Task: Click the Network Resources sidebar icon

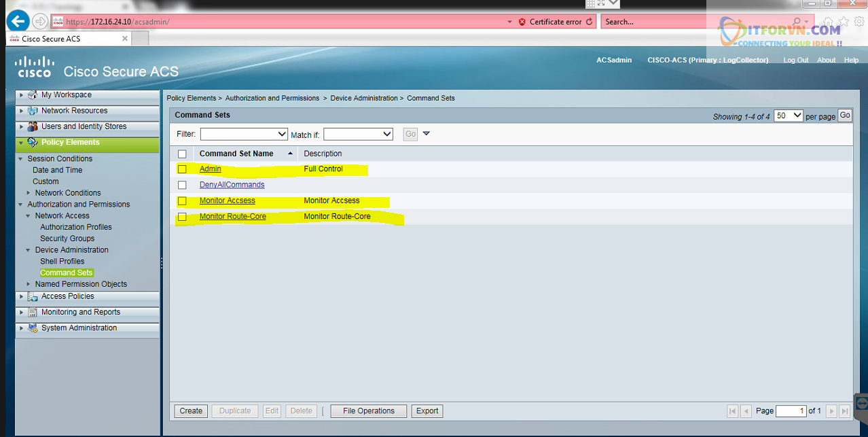Action: coord(33,111)
